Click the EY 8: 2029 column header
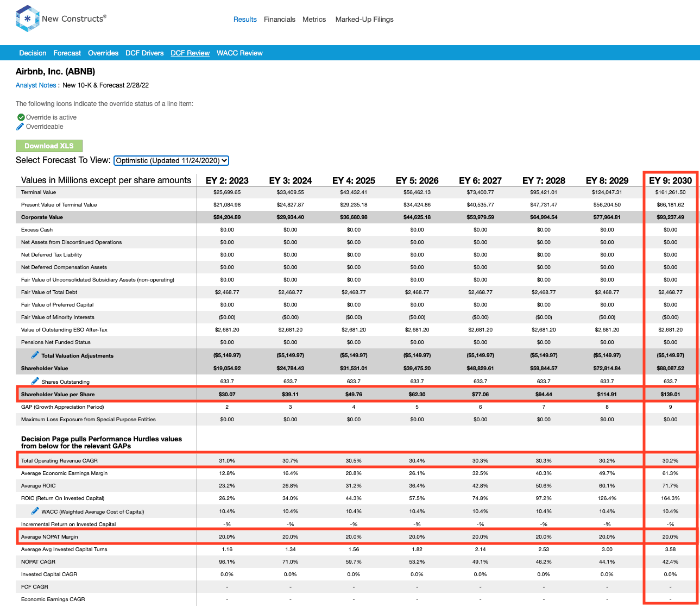The image size is (700, 606). [x=607, y=180]
